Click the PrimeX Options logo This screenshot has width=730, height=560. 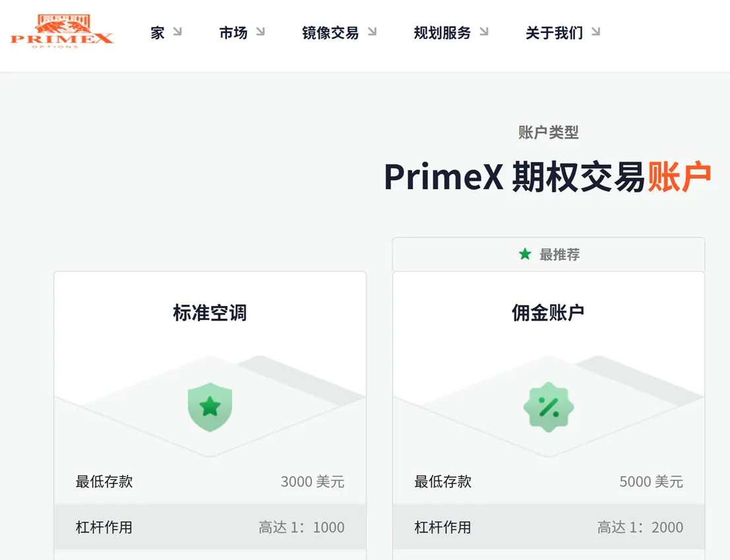[x=61, y=31]
